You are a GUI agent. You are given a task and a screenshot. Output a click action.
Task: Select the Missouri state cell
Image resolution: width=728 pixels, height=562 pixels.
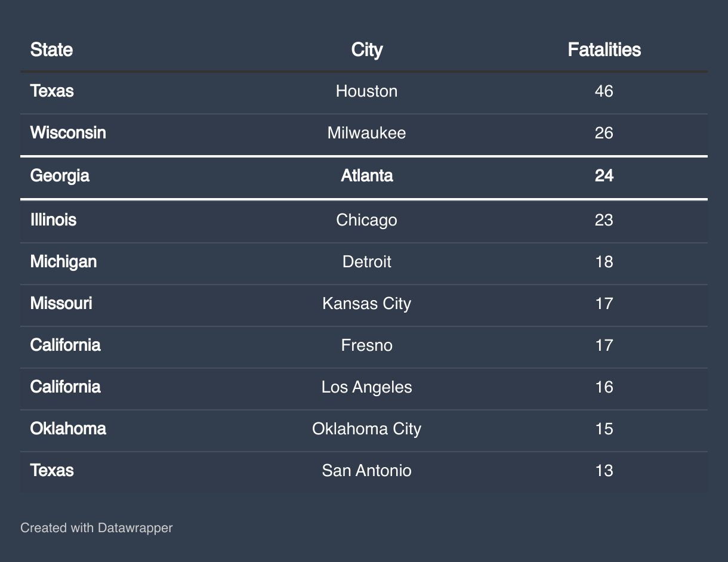click(x=61, y=304)
